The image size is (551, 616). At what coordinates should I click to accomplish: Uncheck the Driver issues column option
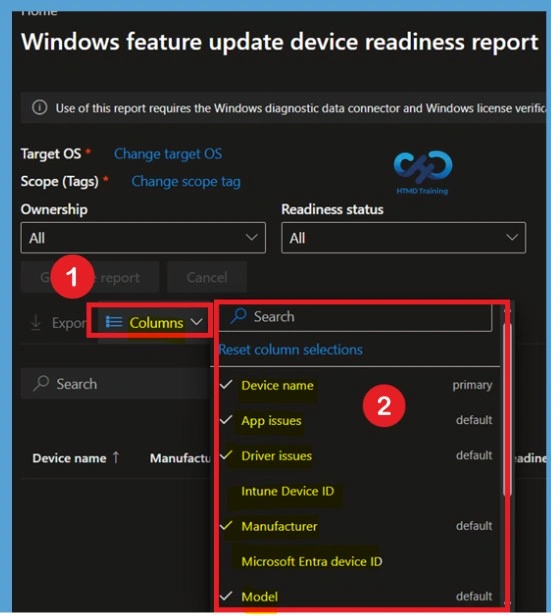226,455
